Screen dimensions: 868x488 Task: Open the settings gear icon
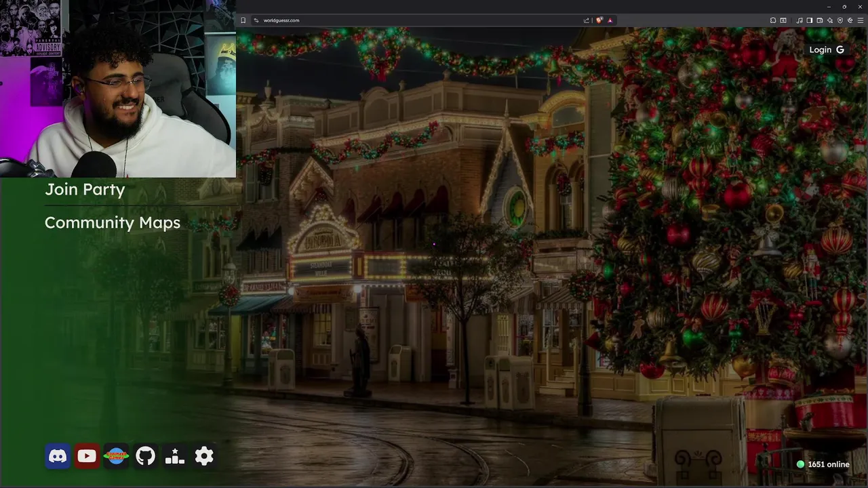(204, 456)
